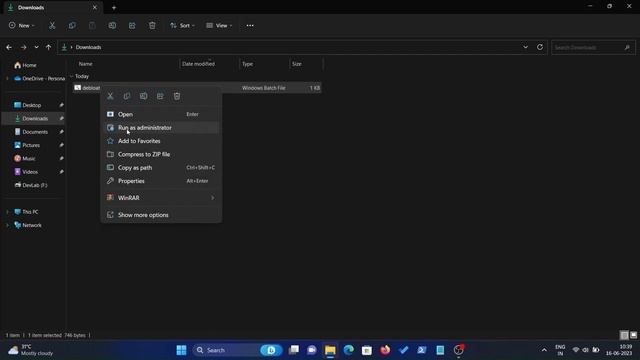Go back with the Back arrow
This screenshot has width=640, height=360.
(9, 47)
